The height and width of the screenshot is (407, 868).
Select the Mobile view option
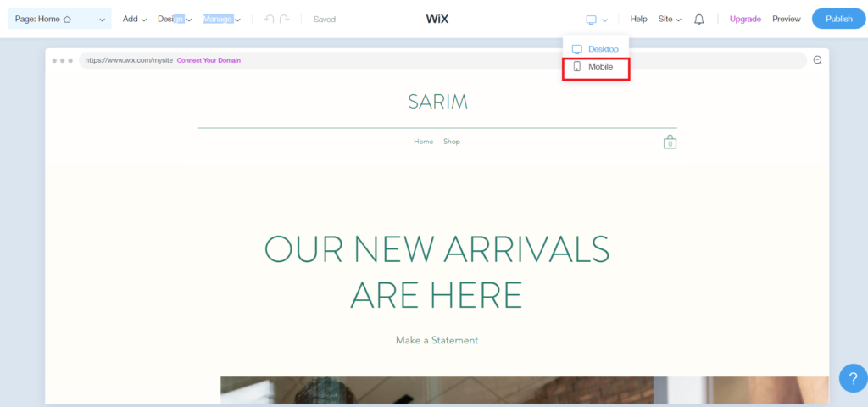596,66
